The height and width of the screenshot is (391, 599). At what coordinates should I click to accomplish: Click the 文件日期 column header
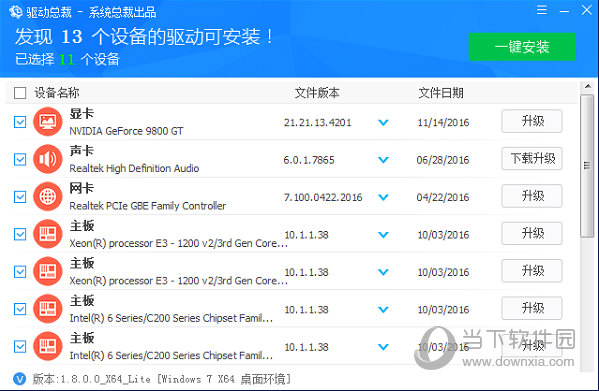tap(441, 93)
